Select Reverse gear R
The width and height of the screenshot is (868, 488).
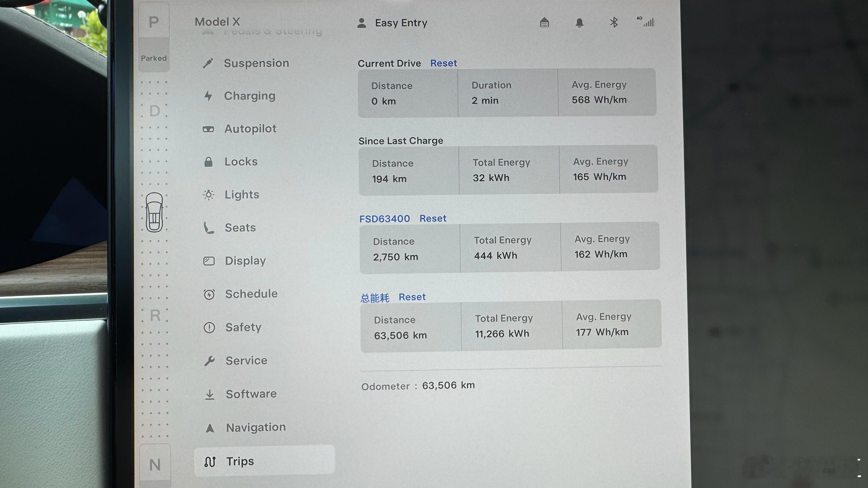155,316
